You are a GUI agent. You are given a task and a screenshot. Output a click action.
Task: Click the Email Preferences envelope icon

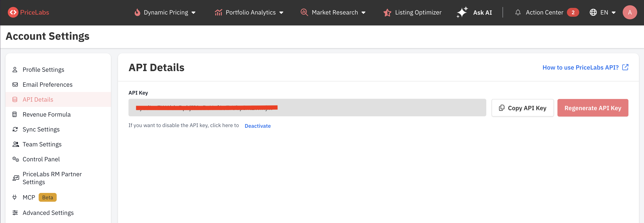[15, 85]
